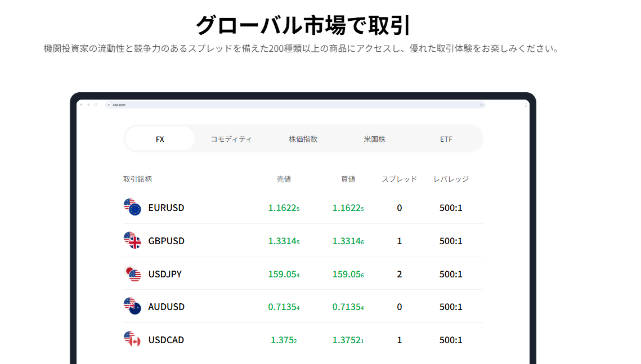Click the 売値 column header

click(284, 179)
